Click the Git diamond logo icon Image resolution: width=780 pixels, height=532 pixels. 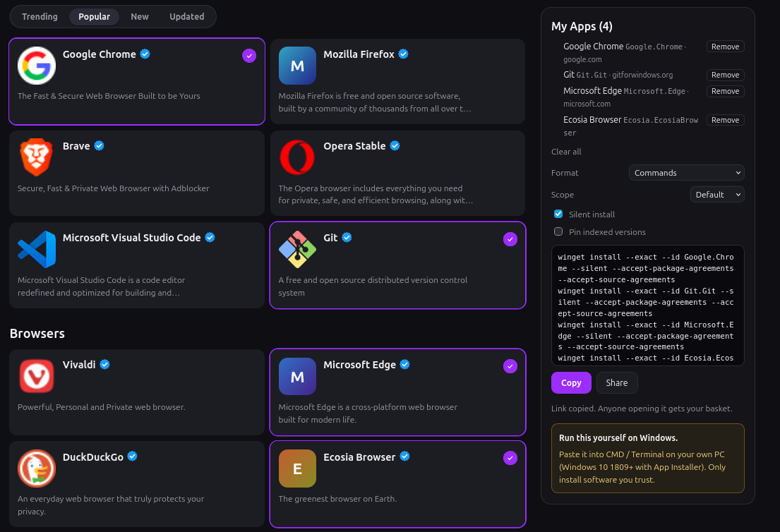click(297, 249)
